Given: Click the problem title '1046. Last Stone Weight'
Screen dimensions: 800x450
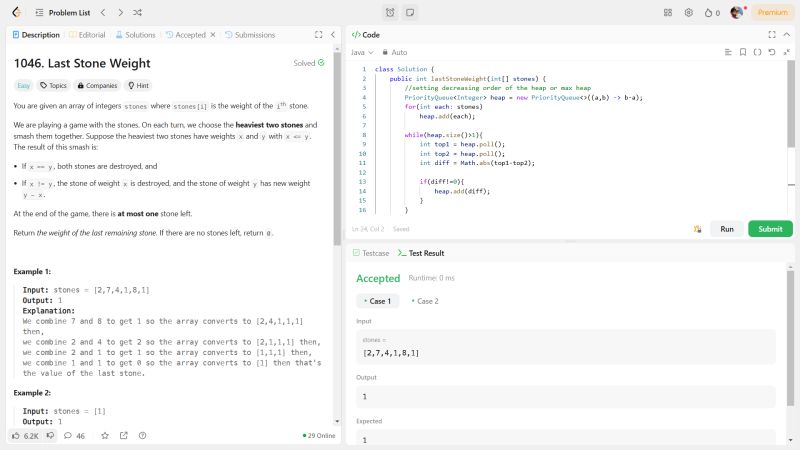Looking at the screenshot, I should 82,63.
